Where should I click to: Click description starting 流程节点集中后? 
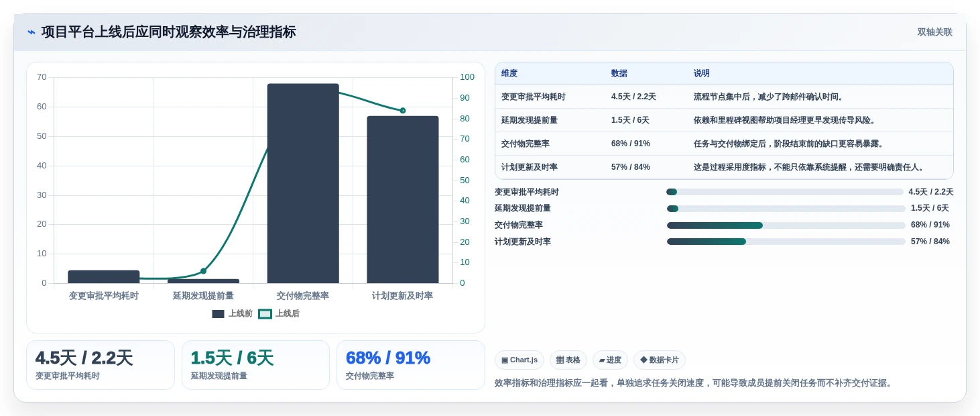(770, 97)
